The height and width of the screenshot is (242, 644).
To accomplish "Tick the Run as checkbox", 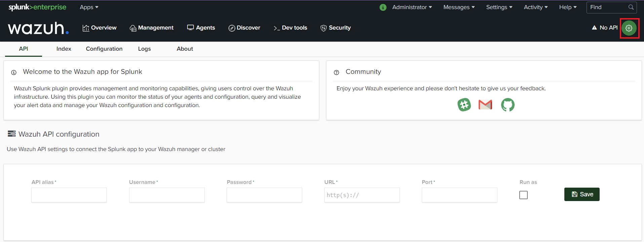I will point(523,195).
